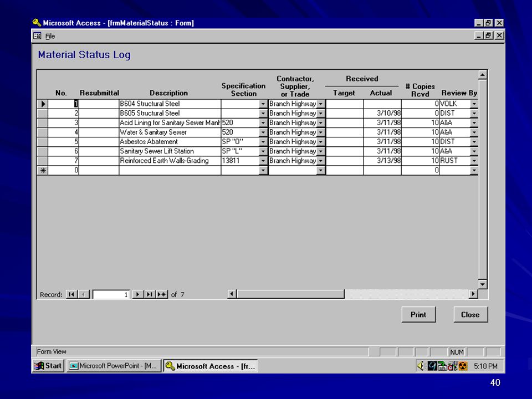
Task: Click the SP "L" specification section field
Action: [240, 151]
